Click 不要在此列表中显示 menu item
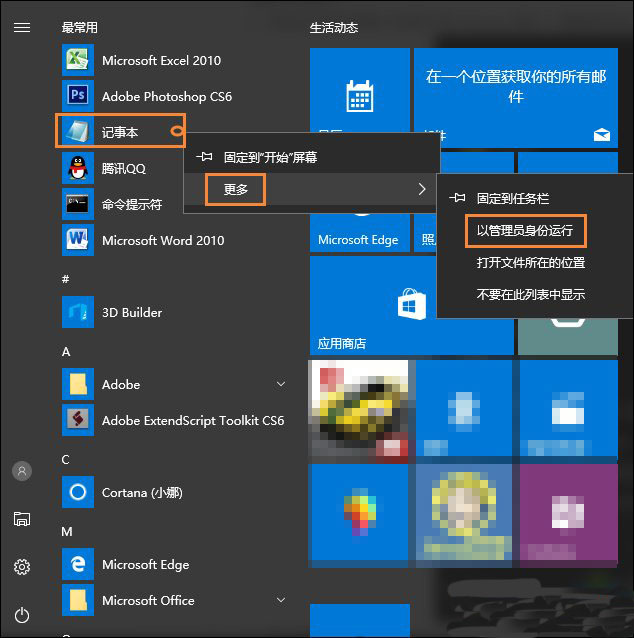The image size is (634, 638). [x=530, y=295]
